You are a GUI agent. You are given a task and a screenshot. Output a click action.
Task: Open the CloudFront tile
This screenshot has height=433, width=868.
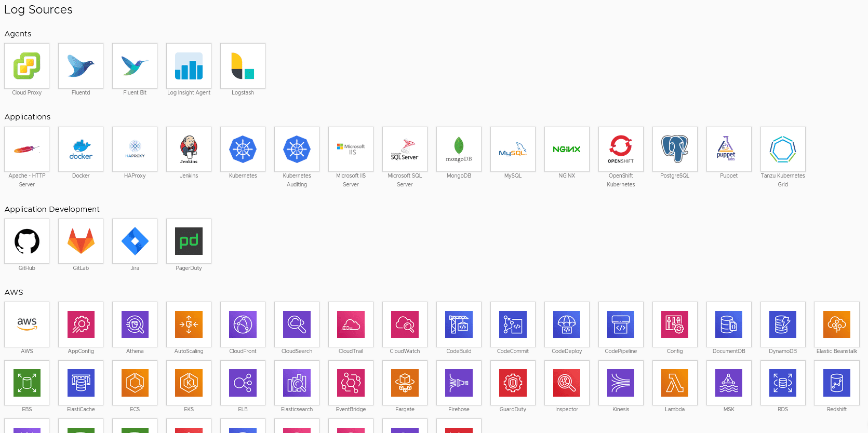(243, 324)
